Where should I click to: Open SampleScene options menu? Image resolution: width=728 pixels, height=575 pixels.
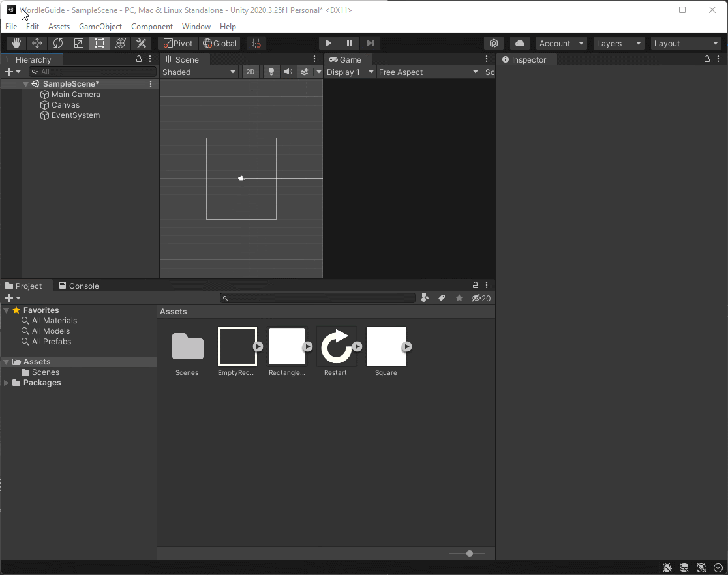tap(151, 84)
